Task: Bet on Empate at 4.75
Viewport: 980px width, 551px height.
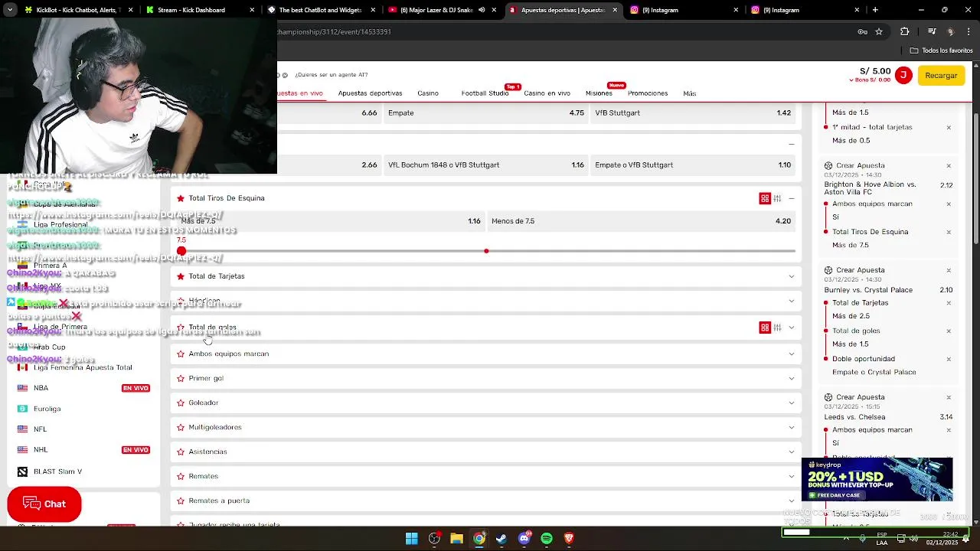Action: coord(486,112)
